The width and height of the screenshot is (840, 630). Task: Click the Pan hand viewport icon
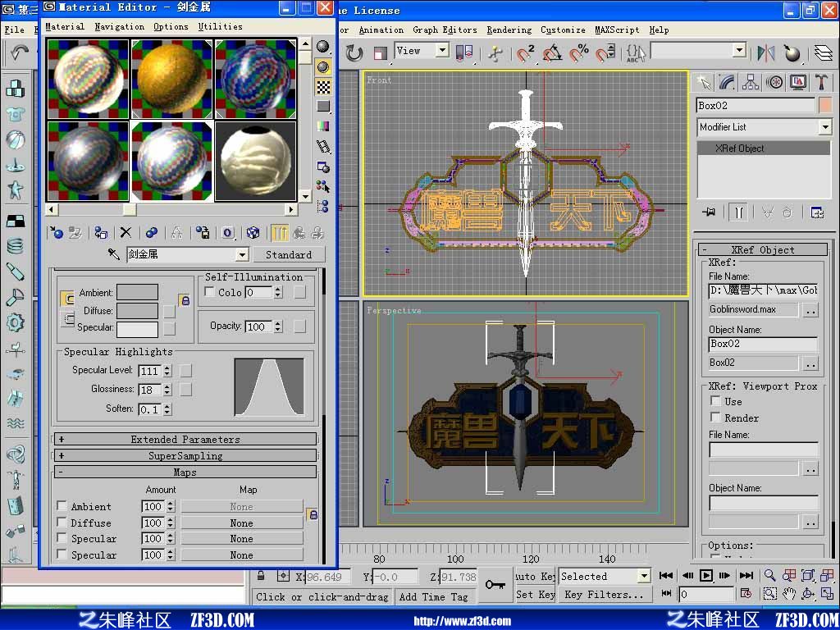788,594
